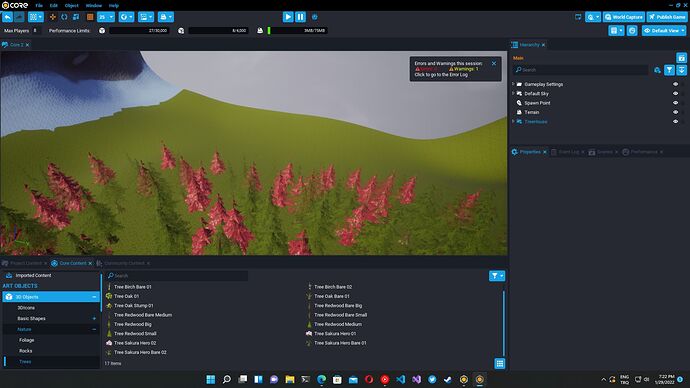Toggle Treehouse visibility eye

[675, 121]
